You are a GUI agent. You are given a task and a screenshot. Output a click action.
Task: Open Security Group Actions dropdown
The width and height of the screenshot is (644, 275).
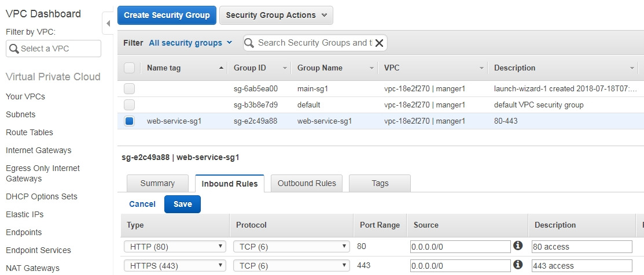pyautogui.click(x=276, y=15)
